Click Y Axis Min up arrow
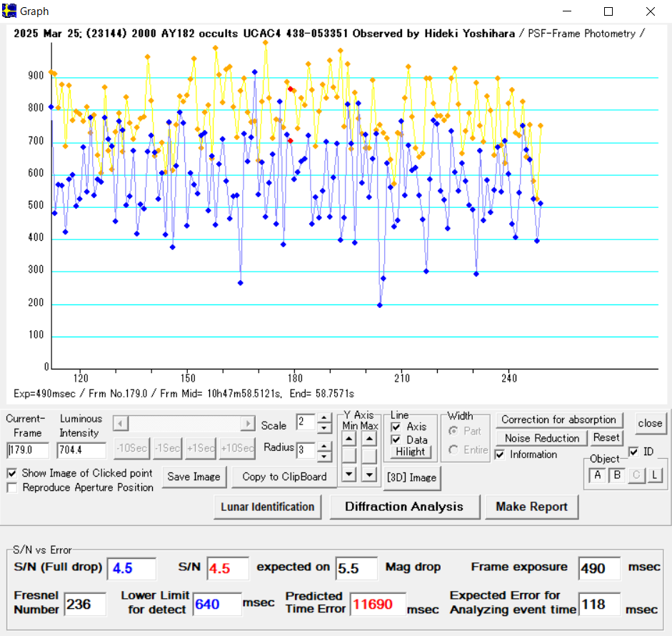Viewport: 672px width, 636px height. [x=348, y=439]
